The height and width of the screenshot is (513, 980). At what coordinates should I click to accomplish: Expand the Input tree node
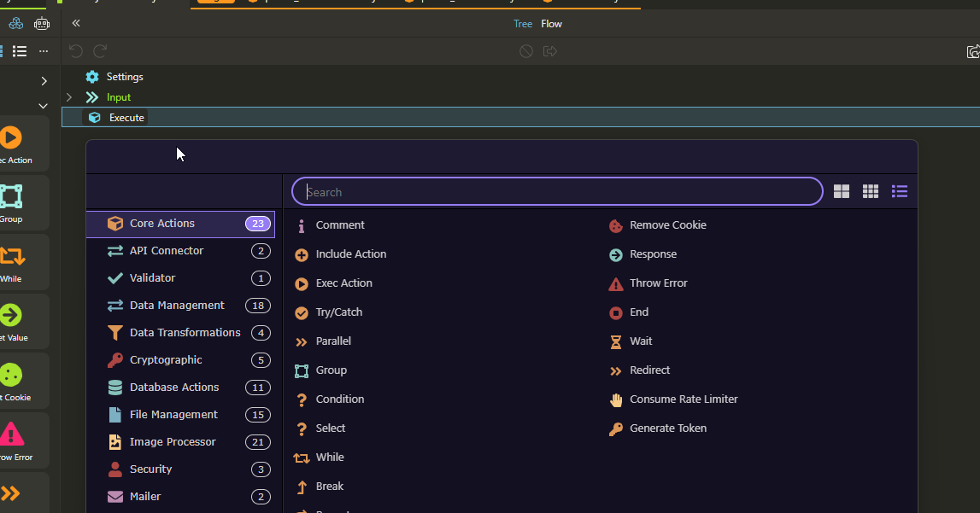69,97
